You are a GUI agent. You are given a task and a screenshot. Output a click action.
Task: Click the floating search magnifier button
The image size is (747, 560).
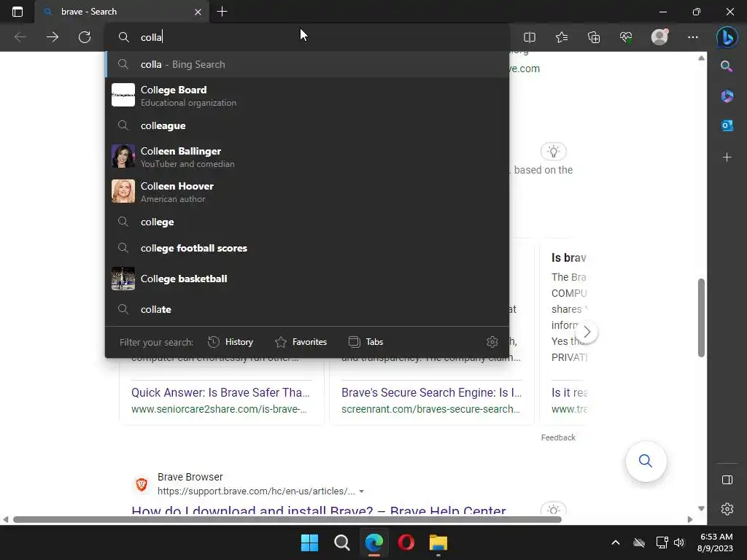(x=646, y=461)
